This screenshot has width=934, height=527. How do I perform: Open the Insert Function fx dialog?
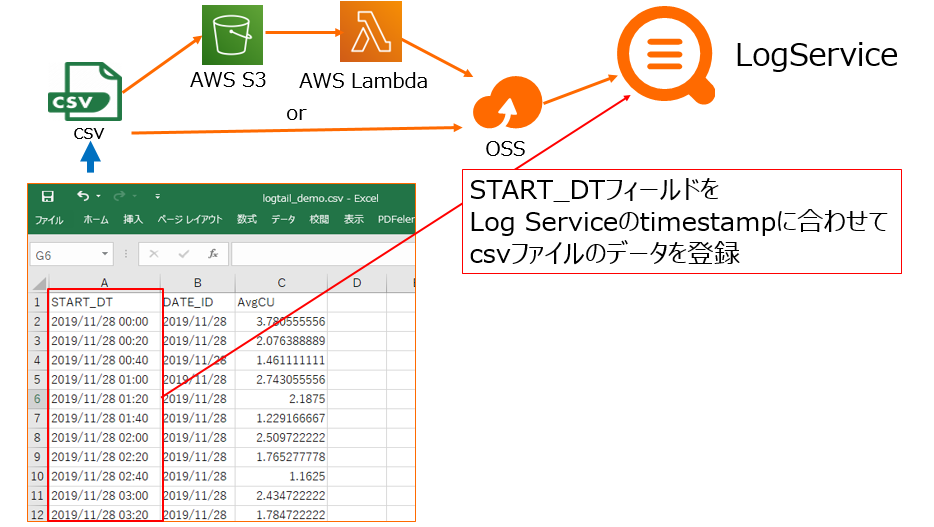pyautogui.click(x=213, y=254)
